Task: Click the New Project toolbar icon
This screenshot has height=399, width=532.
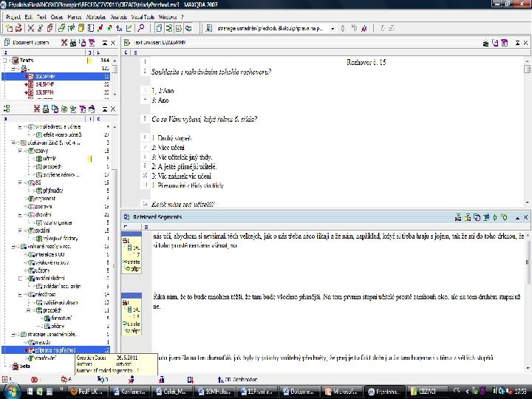Action: [9, 28]
